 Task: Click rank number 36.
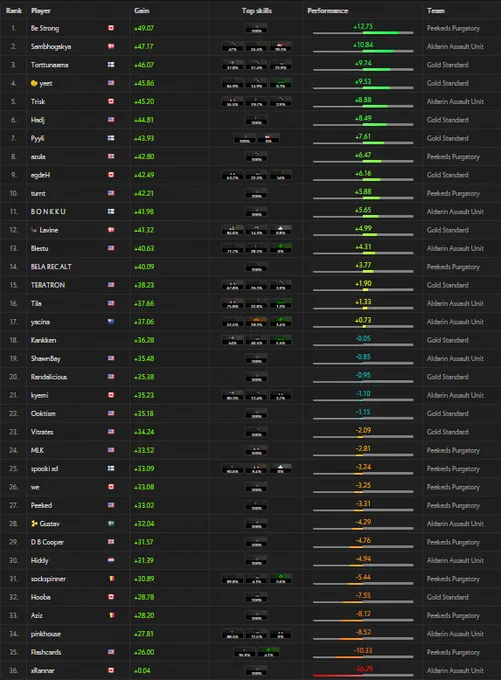(x=14, y=670)
